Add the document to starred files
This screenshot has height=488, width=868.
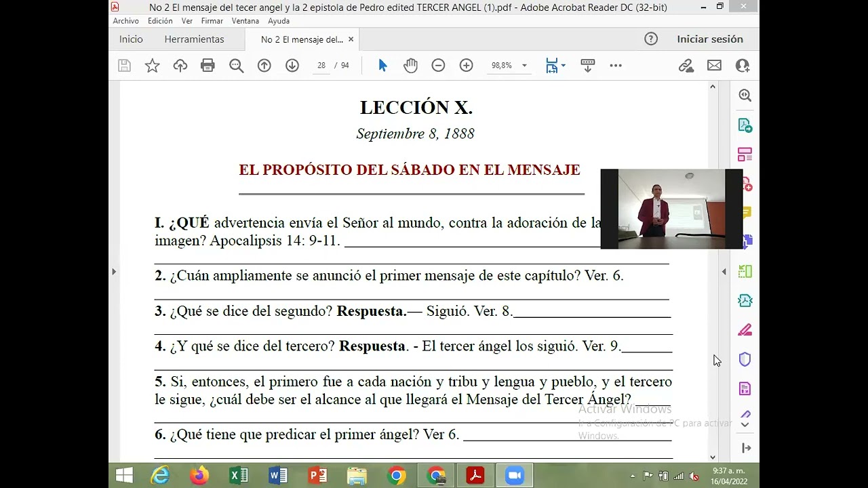pyautogui.click(x=152, y=66)
